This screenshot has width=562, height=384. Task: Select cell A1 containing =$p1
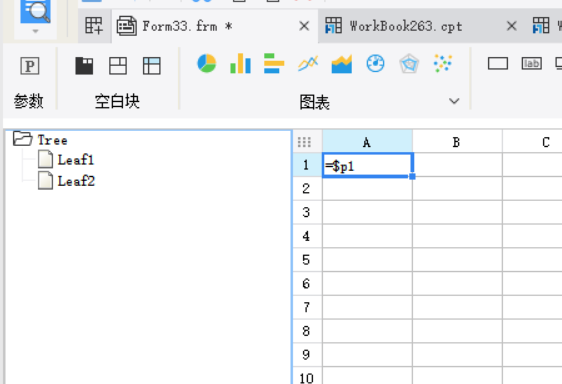pos(368,165)
